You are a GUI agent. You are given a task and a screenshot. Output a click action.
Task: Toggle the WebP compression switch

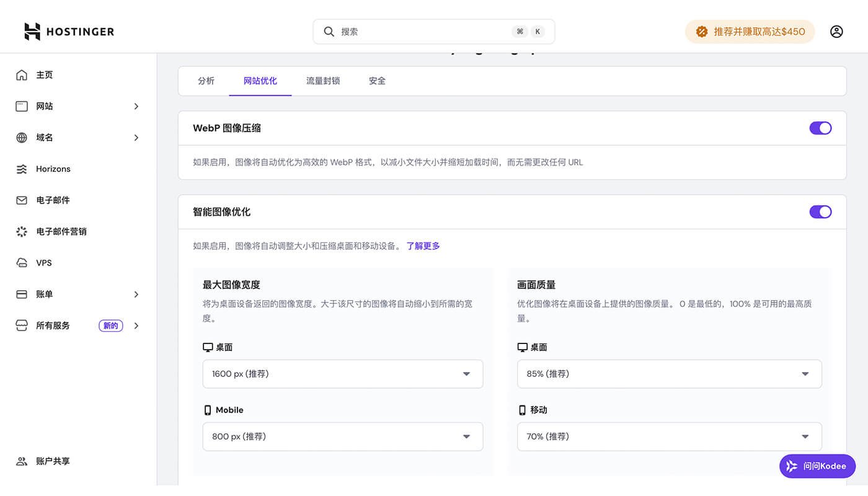click(x=820, y=128)
